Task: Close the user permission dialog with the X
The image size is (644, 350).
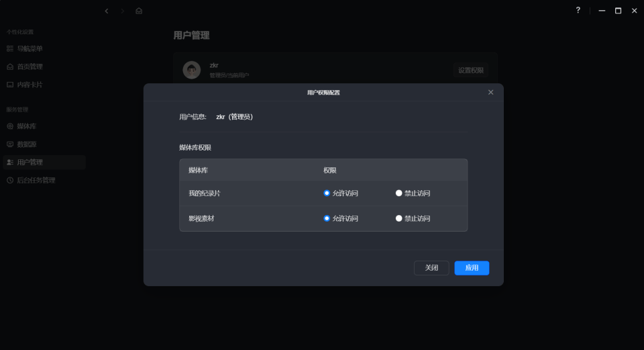Action: pyautogui.click(x=490, y=92)
